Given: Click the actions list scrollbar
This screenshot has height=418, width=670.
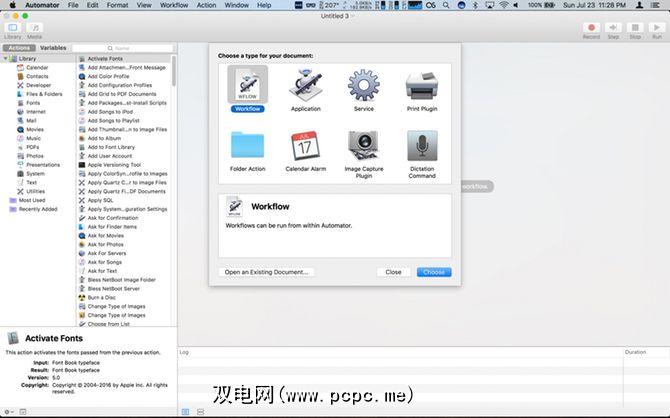Looking at the screenshot, I should [x=174, y=71].
